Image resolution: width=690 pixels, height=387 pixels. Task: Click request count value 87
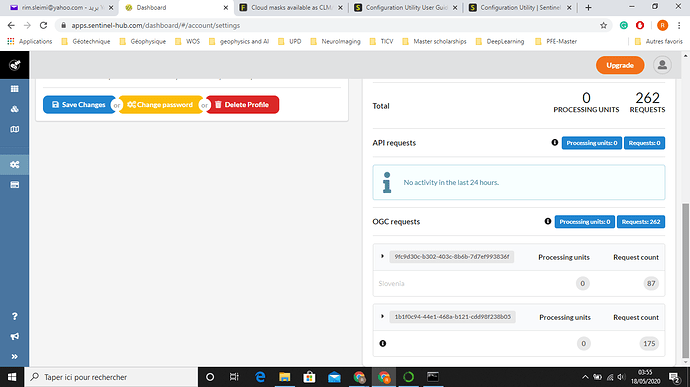(651, 284)
